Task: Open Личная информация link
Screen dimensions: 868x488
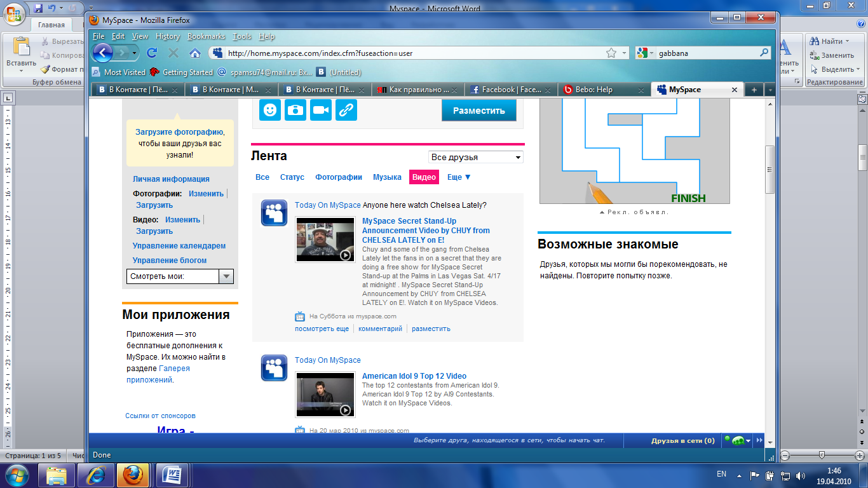Action: click(171, 179)
